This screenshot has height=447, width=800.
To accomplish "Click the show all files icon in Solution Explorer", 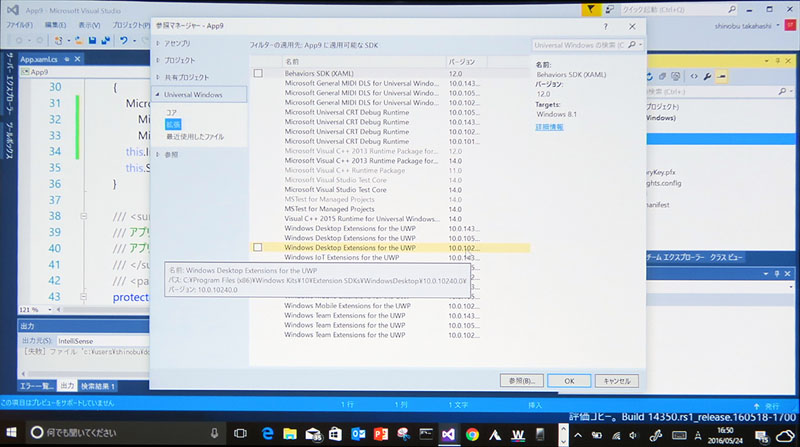I will (x=676, y=77).
